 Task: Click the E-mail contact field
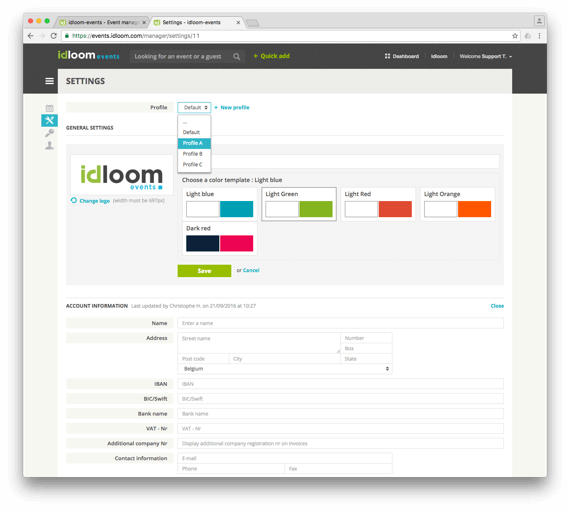pos(285,458)
